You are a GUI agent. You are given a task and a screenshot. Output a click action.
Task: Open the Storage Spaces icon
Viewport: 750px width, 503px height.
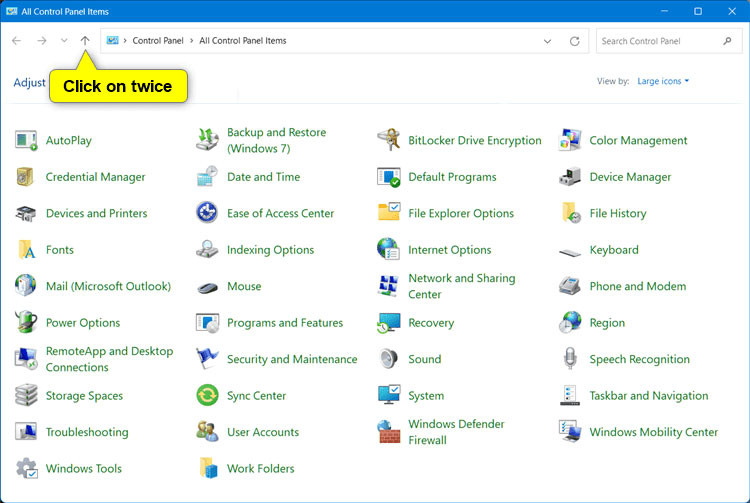point(26,396)
